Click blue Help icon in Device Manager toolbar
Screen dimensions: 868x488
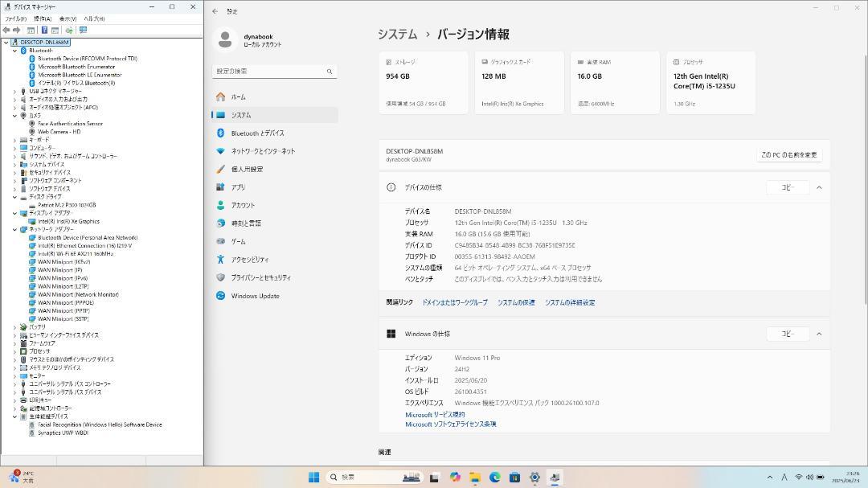(44, 30)
